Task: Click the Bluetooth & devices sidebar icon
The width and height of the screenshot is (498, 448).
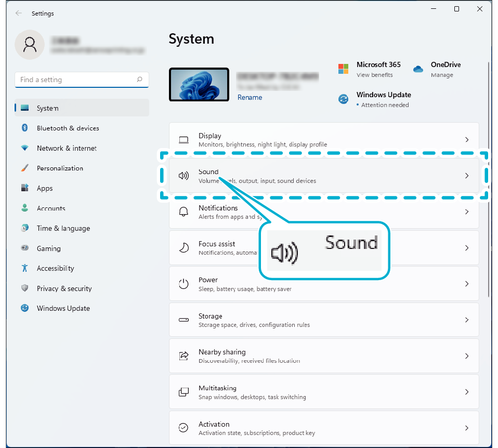Action: (24, 128)
